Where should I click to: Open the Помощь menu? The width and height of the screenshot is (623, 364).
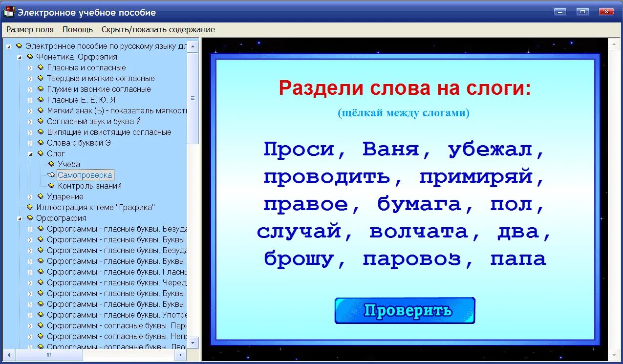click(x=78, y=29)
